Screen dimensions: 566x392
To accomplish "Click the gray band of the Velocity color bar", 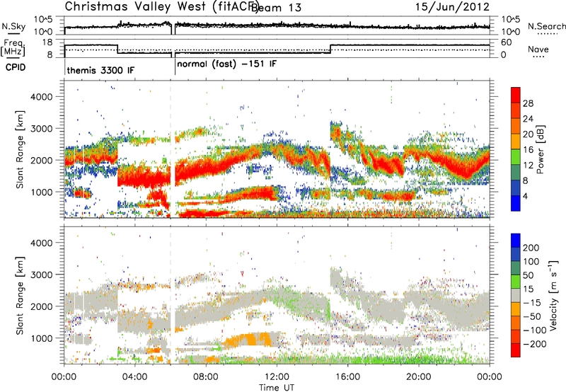I will [x=516, y=296].
